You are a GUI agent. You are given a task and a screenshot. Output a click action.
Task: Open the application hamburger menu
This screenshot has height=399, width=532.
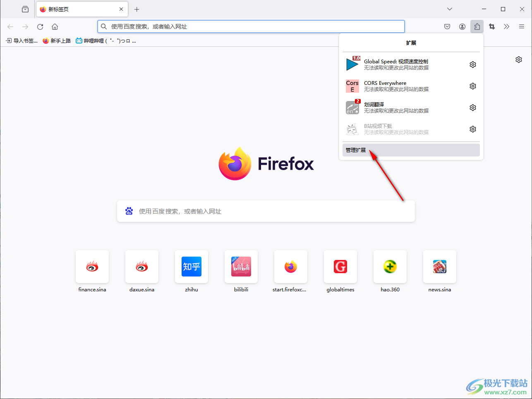point(522,26)
